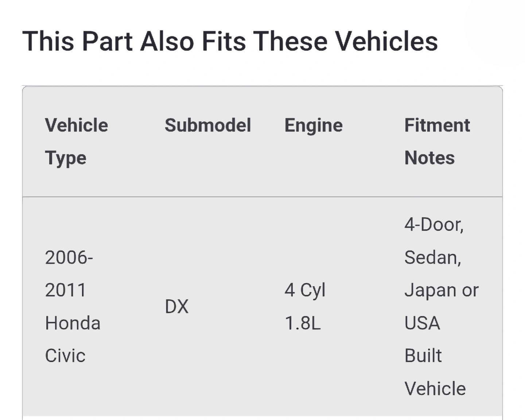Viewport: 525px width, 420px height.
Task: Select the DX submodel cell
Action: pyautogui.click(x=177, y=307)
